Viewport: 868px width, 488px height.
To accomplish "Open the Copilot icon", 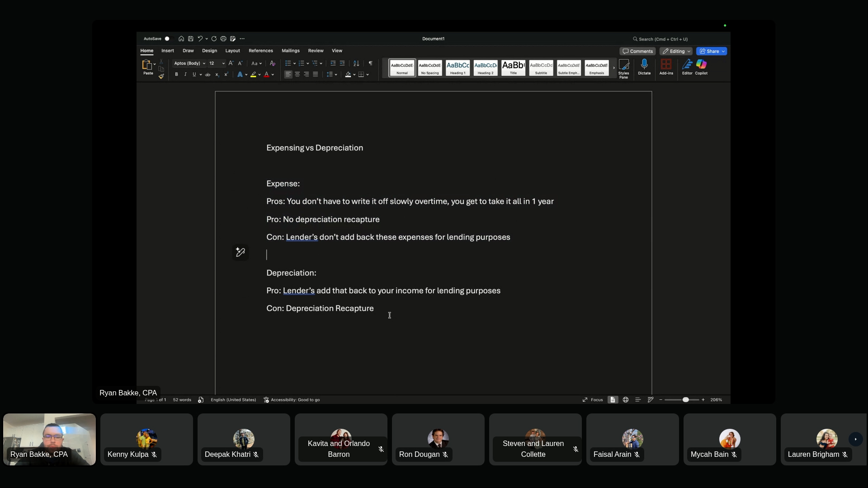I will point(701,65).
